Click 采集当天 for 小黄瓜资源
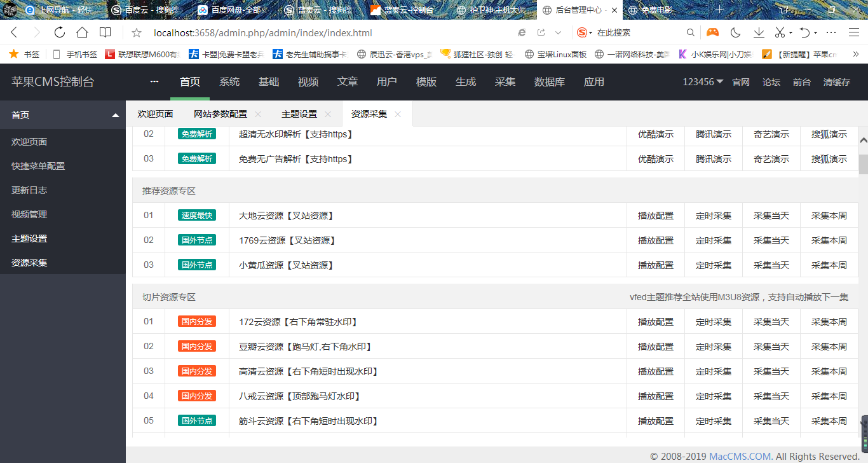This screenshot has width=868, height=463. 771,265
